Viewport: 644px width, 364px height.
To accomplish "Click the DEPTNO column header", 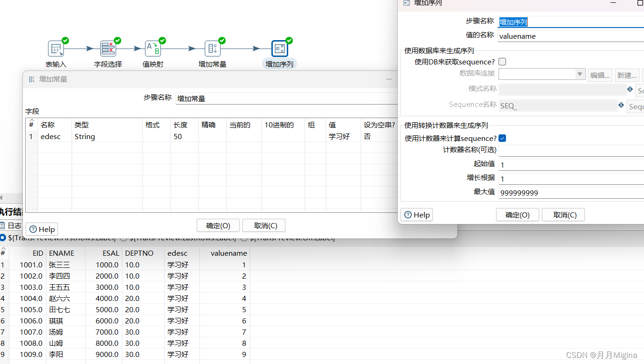I will 143,253.
